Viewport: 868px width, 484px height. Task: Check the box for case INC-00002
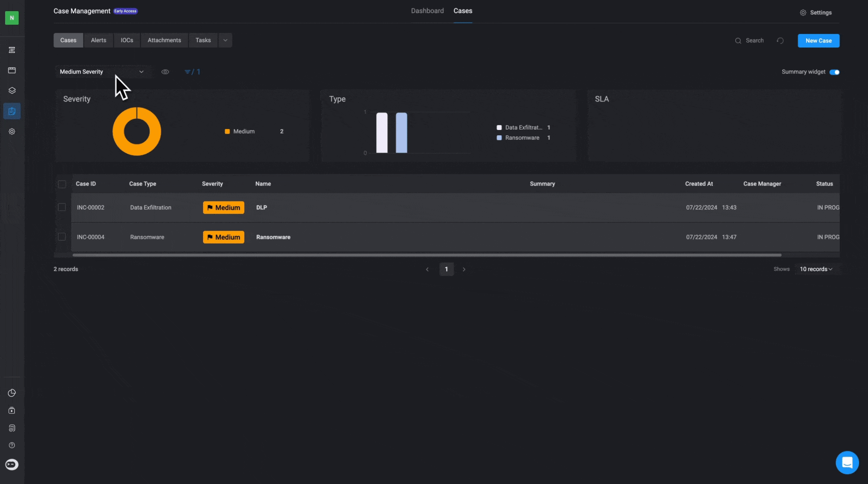pos(62,207)
